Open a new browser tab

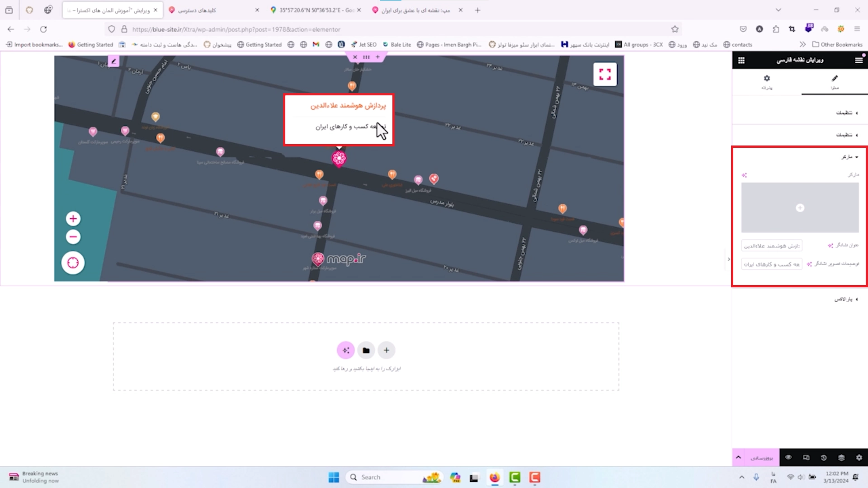tap(477, 10)
